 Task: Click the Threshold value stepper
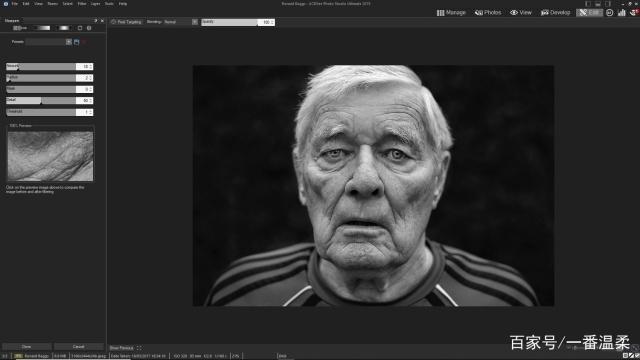pyautogui.click(x=91, y=112)
